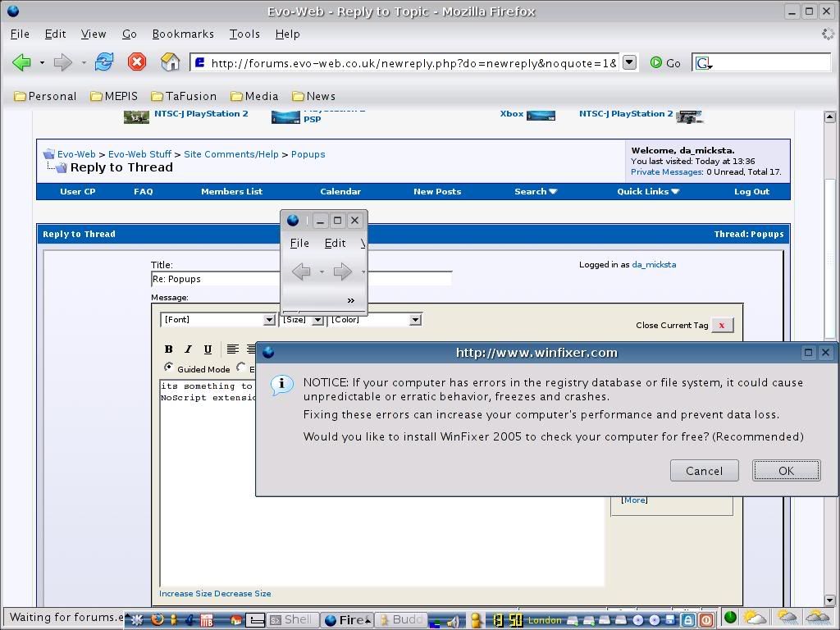Open the Private Messages link
The height and width of the screenshot is (630, 840).
click(x=666, y=172)
